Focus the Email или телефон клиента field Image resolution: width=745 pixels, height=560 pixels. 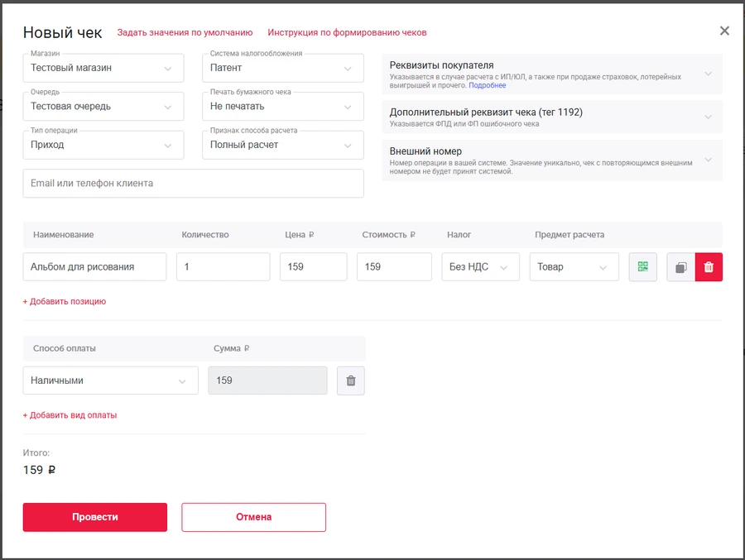193,184
